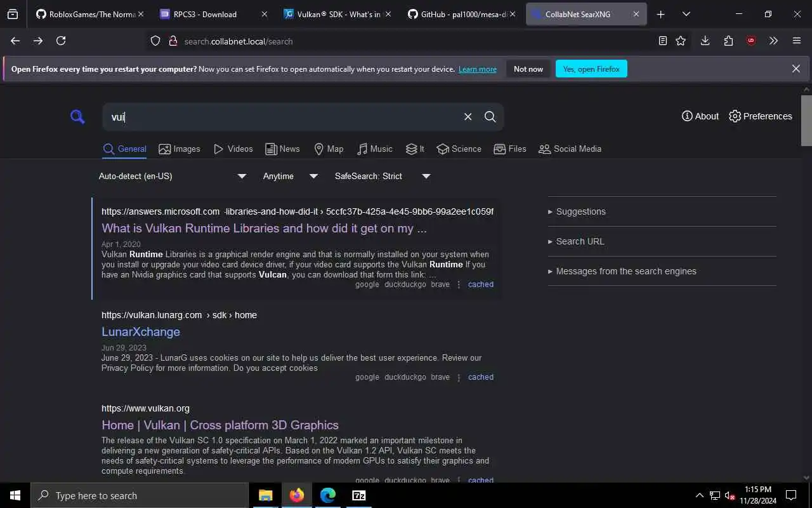Viewport: 812px width, 508px height.
Task: Open the Windows notification center
Action: [791, 495]
